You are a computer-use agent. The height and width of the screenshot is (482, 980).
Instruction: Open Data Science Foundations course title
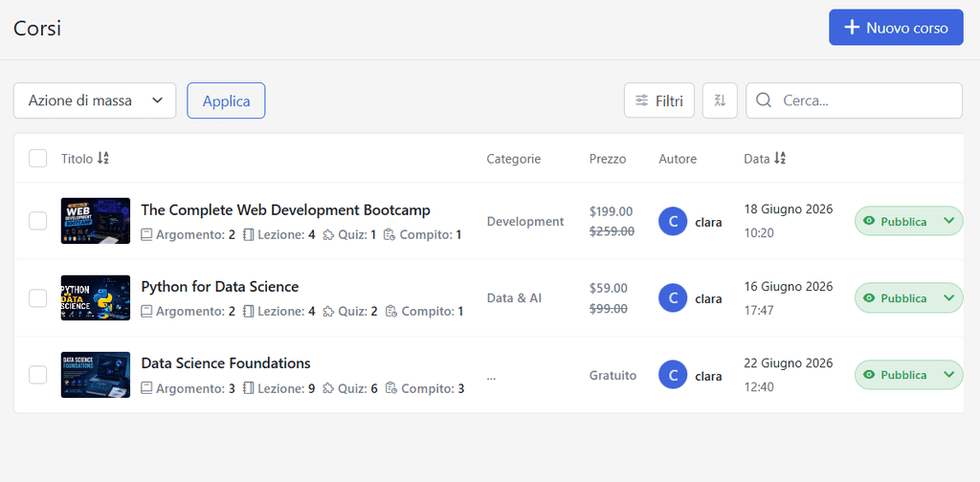226,362
